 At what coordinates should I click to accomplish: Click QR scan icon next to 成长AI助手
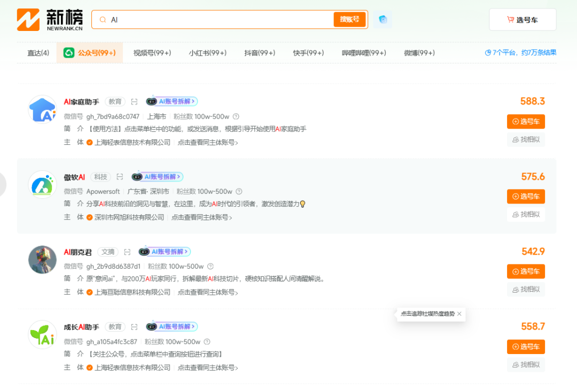[134, 327]
